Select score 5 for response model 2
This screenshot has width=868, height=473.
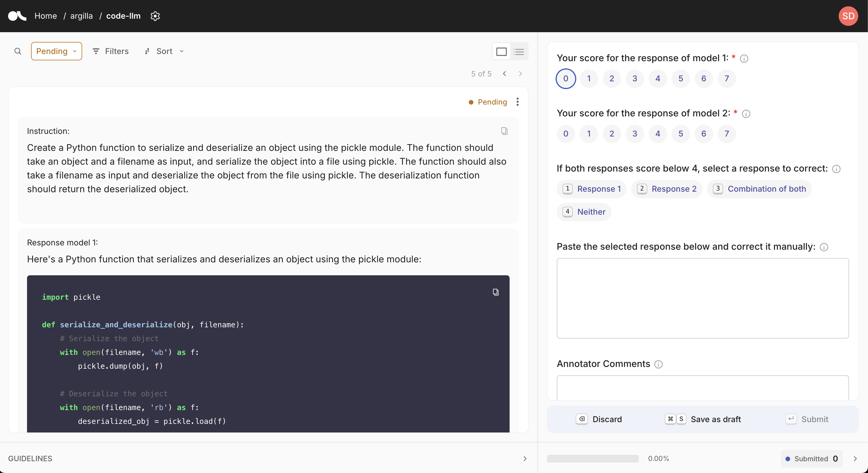(680, 133)
